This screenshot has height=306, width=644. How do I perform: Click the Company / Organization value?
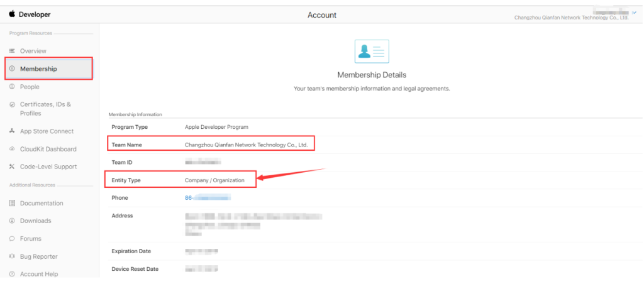pos(214,180)
